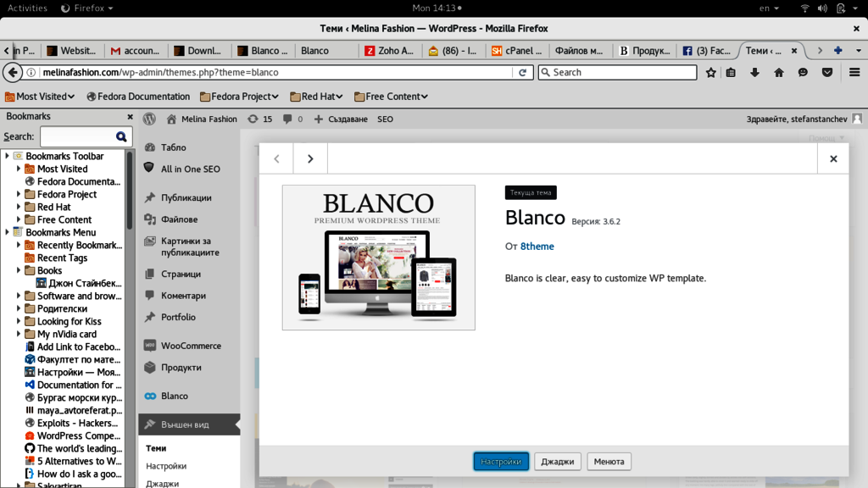Image resolution: width=868 pixels, height=488 pixels.
Task: Close the current Теми tab
Action: (x=793, y=50)
